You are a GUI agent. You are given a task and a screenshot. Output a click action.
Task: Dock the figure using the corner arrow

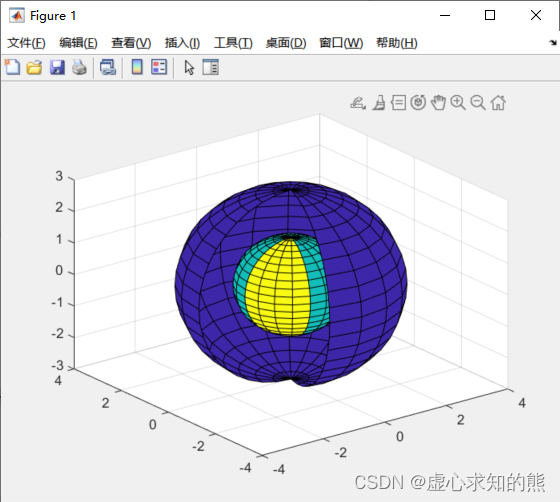(x=553, y=42)
